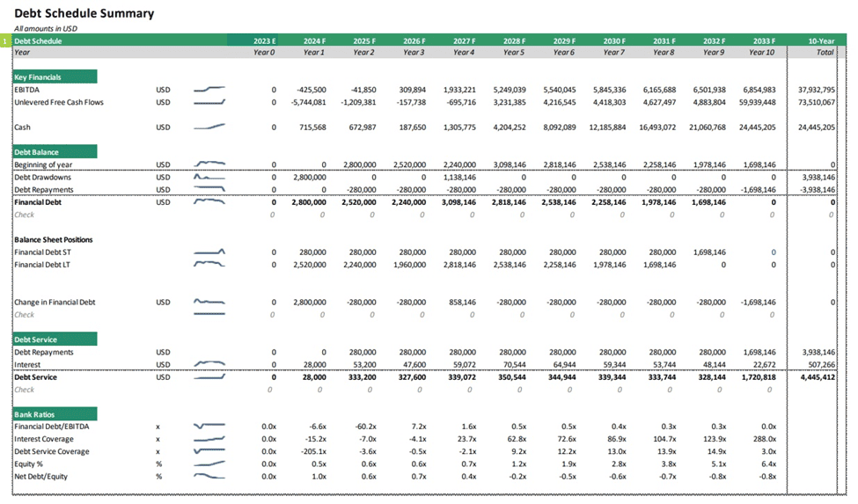The height and width of the screenshot is (504, 858).
Task: Click the Debt Schedule header cell
Action: tap(38, 41)
